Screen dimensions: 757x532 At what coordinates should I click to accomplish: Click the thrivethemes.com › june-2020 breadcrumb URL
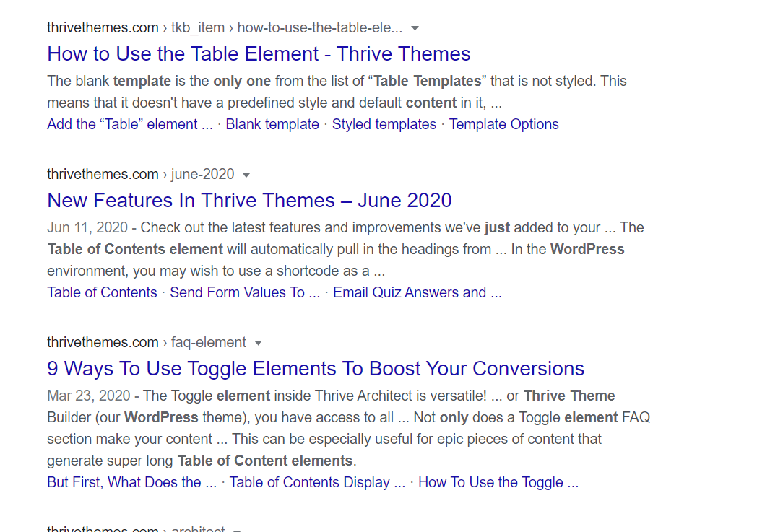point(141,175)
